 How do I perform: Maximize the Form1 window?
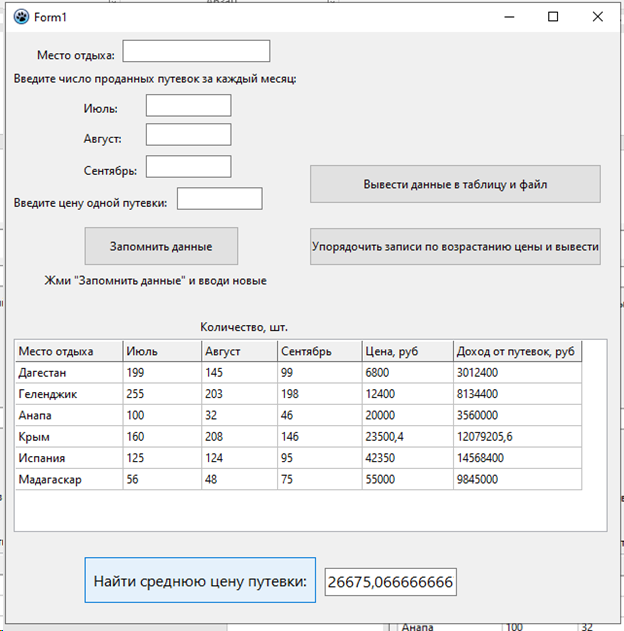[554, 17]
